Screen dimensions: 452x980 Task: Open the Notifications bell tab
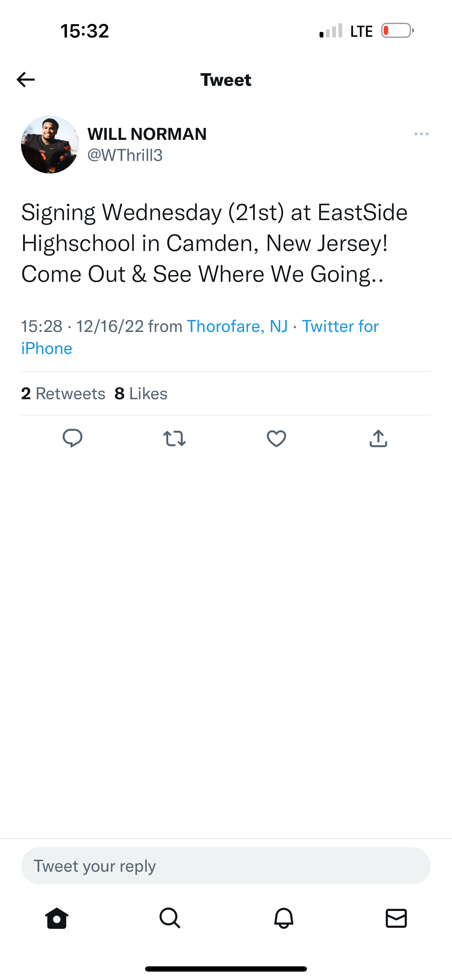tap(284, 918)
